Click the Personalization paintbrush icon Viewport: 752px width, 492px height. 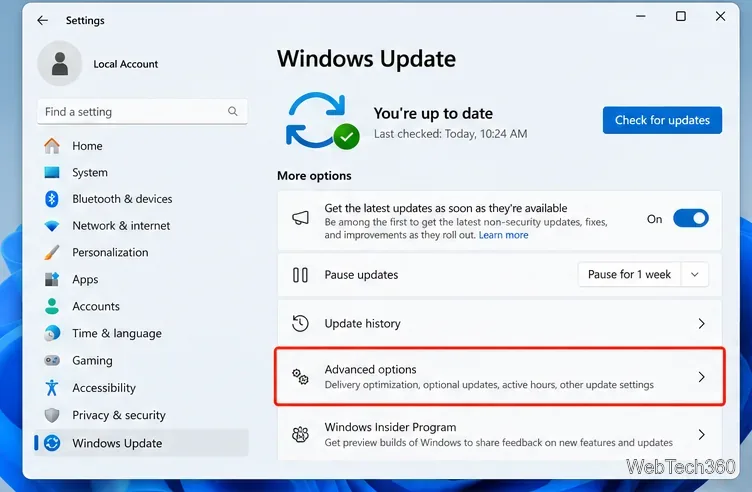click(52, 252)
